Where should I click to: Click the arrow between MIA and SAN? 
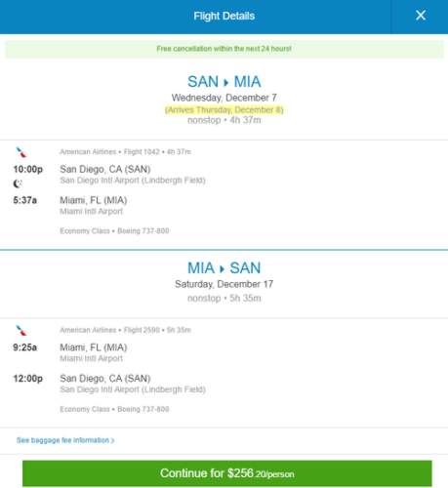[x=223, y=268]
